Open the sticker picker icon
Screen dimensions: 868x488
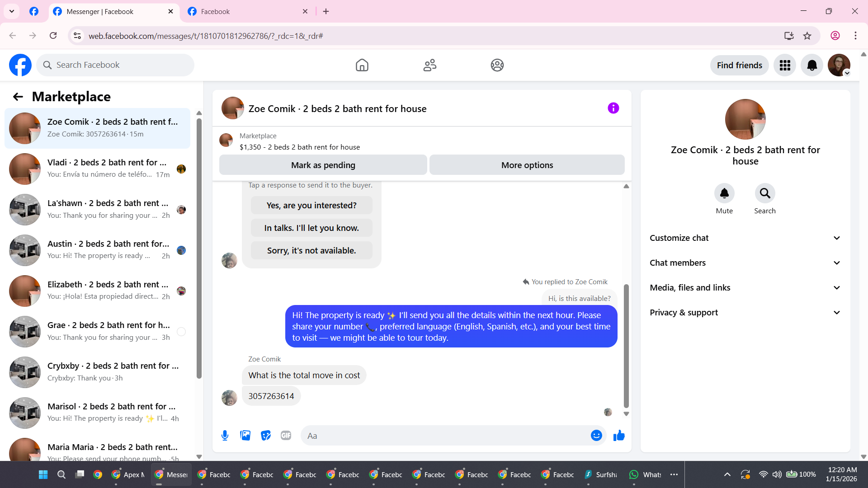266,436
